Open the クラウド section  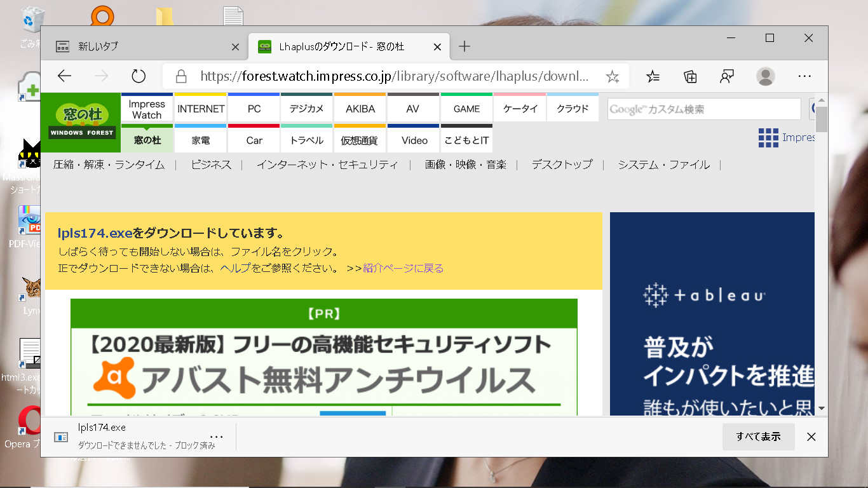573,108
